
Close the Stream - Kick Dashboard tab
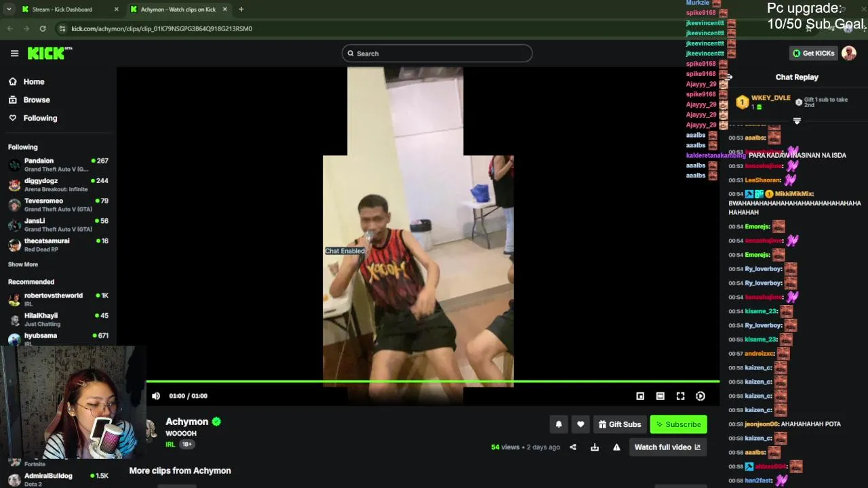coord(116,9)
